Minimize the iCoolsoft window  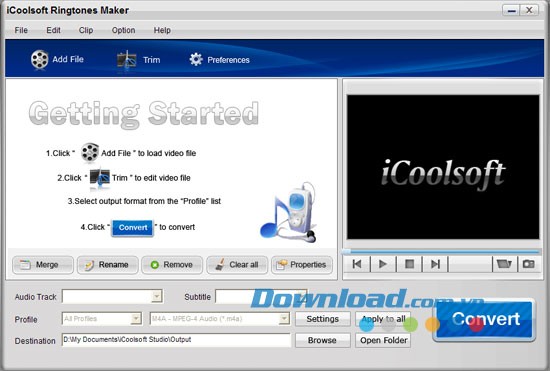(511, 10)
